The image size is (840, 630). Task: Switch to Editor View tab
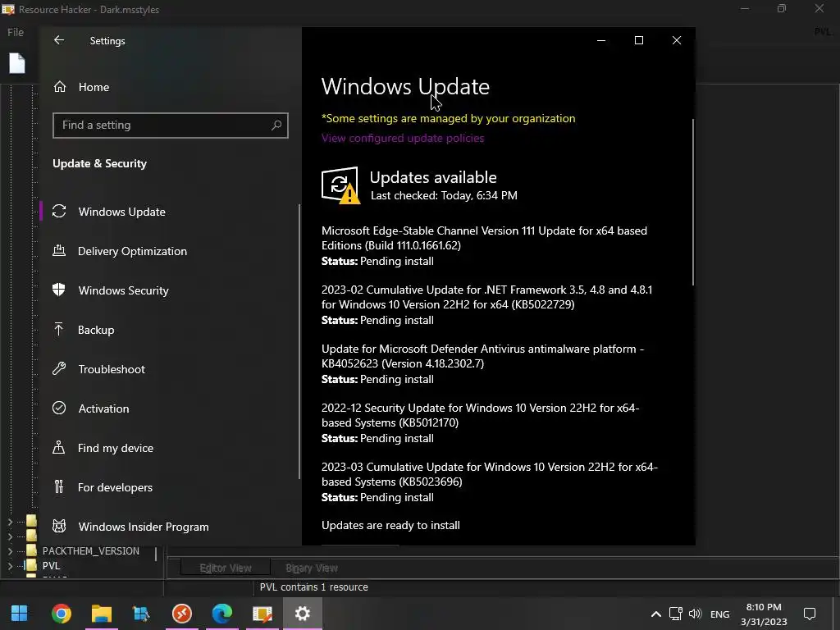(x=225, y=568)
